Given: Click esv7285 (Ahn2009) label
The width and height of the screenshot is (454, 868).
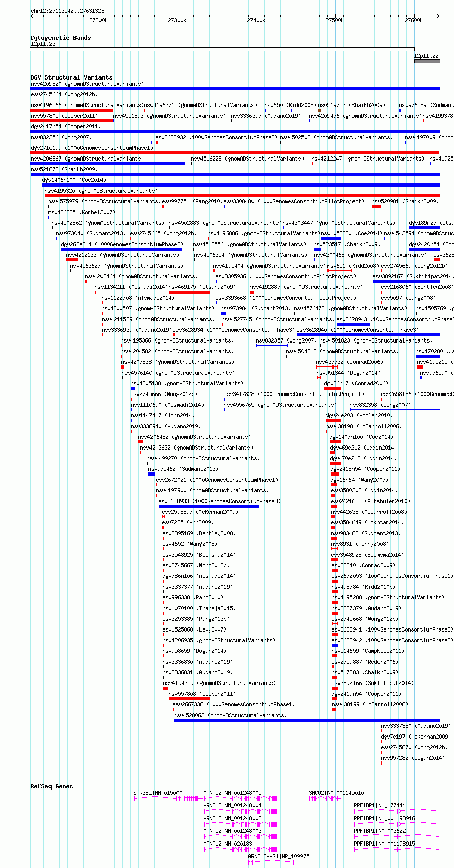Looking at the screenshot, I should pos(188,522).
